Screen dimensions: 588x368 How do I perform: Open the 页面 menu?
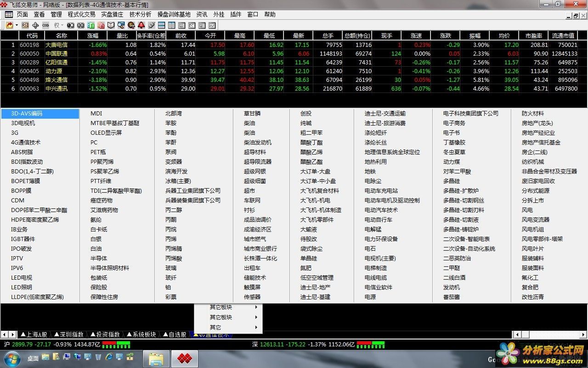tap(22, 14)
